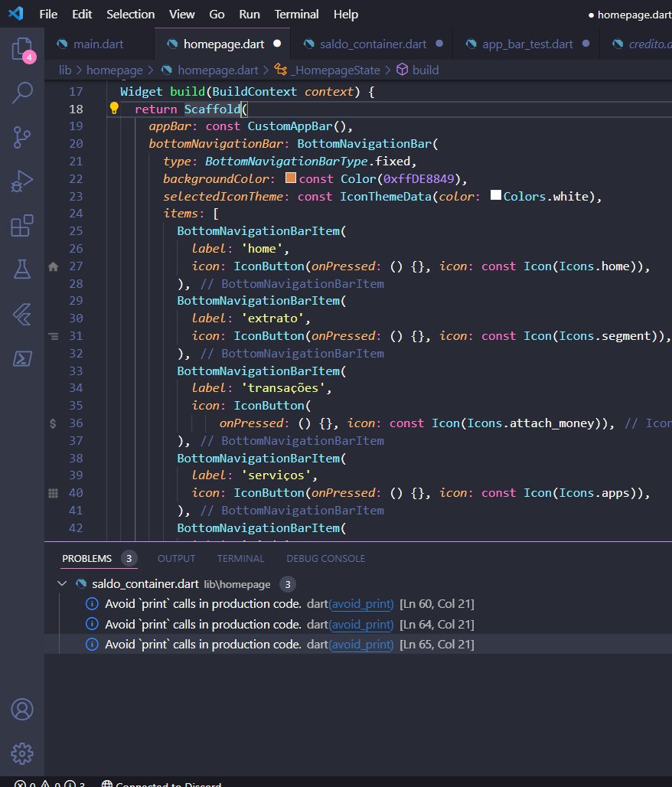Open the Source Control view
Viewport: 672px width, 787px height.
22,137
